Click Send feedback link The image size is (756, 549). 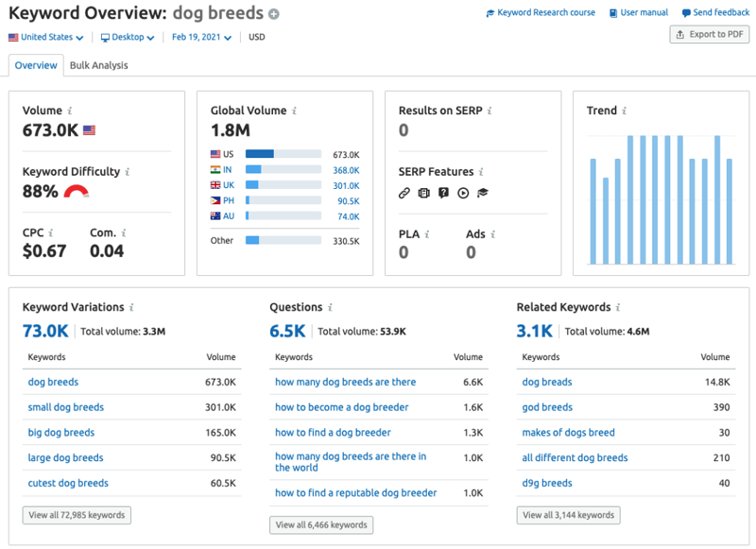point(716,12)
